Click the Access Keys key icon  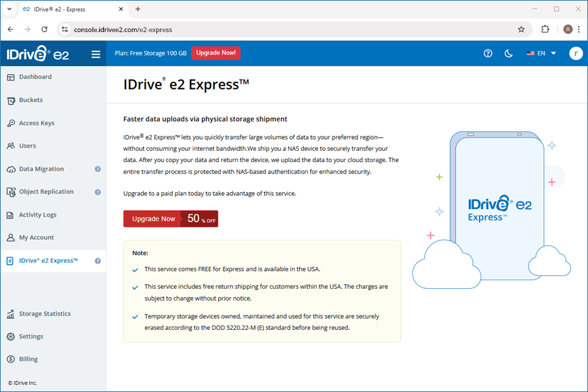click(11, 123)
